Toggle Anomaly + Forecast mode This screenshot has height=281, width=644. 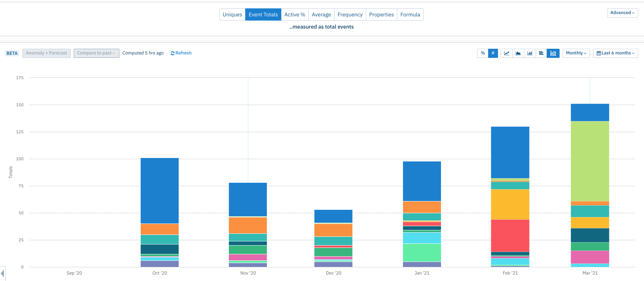[x=46, y=53]
